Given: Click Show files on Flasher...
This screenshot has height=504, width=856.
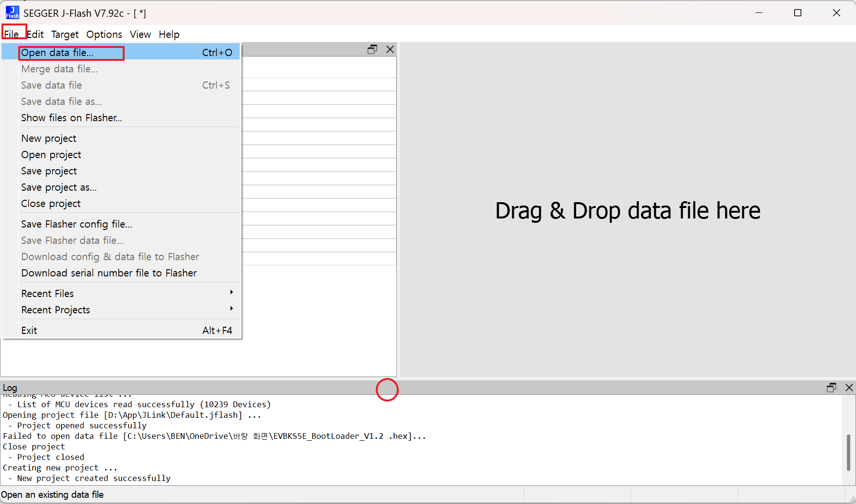Looking at the screenshot, I should (x=71, y=118).
